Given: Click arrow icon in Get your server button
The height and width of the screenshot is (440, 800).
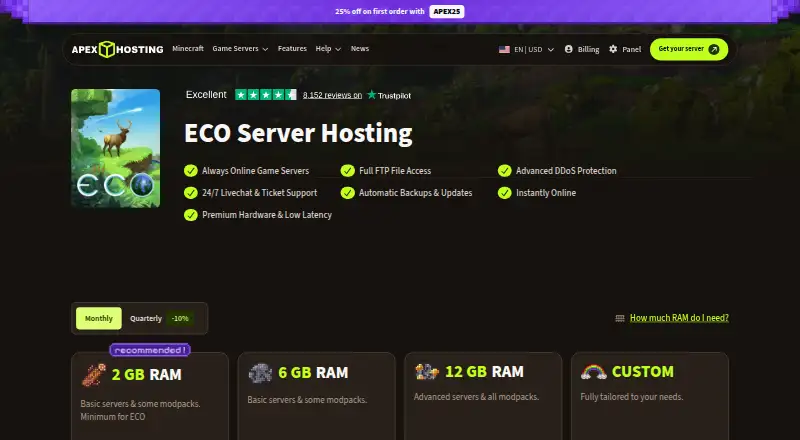Looking at the screenshot, I should click(x=714, y=49).
